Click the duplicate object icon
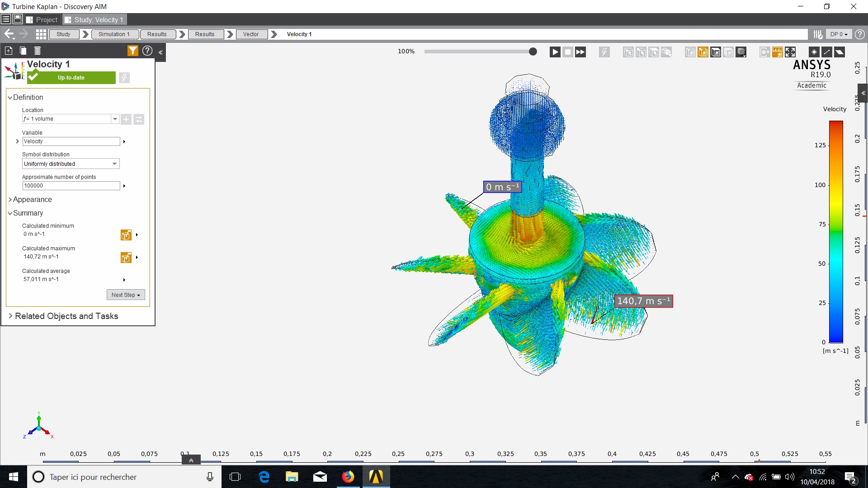Image resolution: width=868 pixels, height=488 pixels. pos(23,51)
